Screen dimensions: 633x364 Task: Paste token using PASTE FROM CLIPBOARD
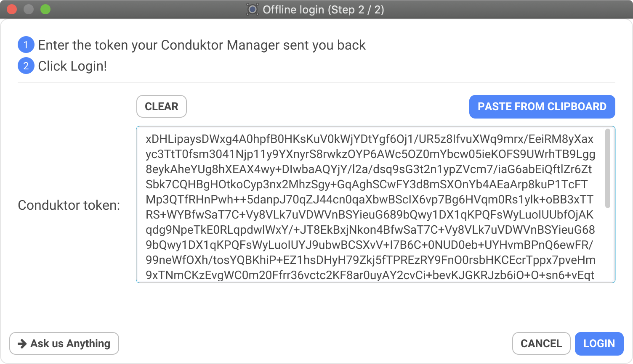tap(542, 107)
